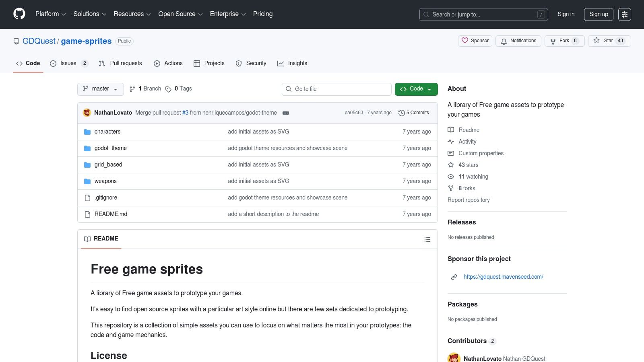The image size is (644, 362).
Task: Click the commit history clock icon
Action: click(x=401, y=113)
